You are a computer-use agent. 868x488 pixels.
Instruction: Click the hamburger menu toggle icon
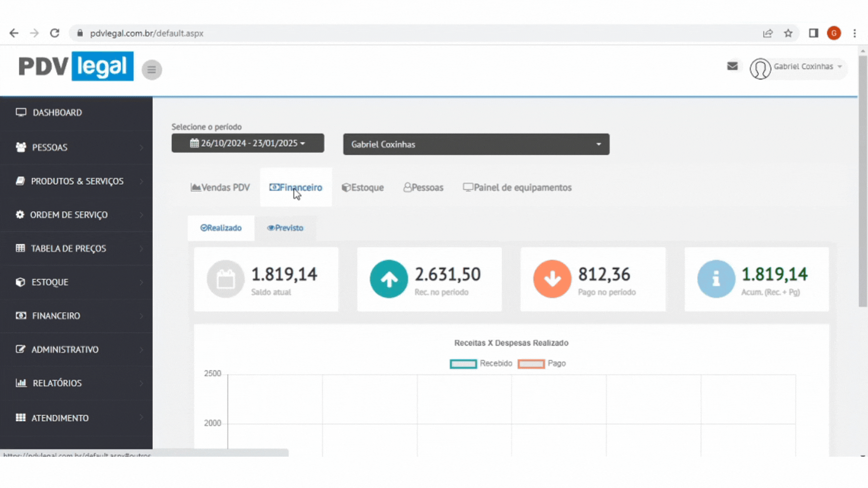151,70
